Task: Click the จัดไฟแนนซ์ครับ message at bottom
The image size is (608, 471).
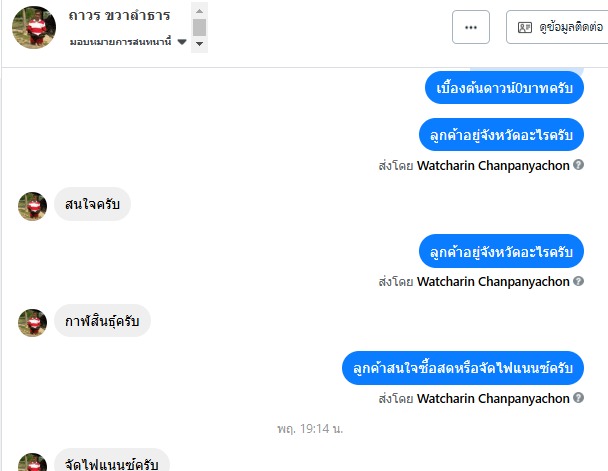Action: click(112, 461)
